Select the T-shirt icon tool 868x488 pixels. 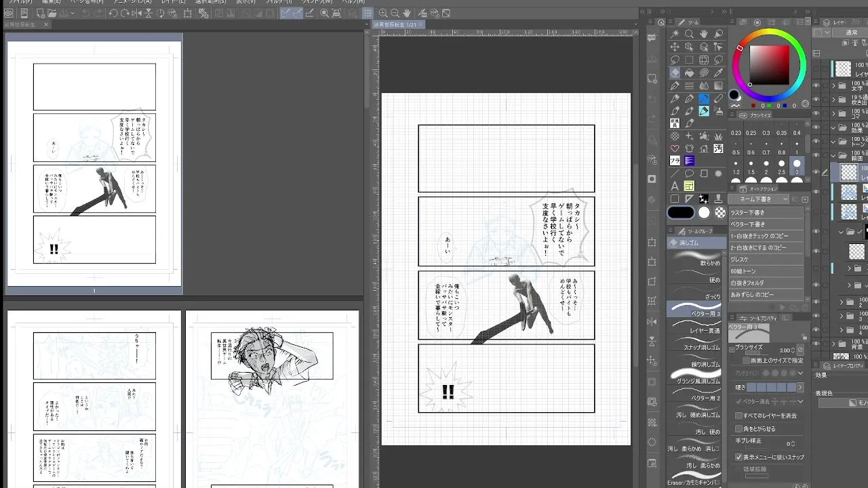689,148
